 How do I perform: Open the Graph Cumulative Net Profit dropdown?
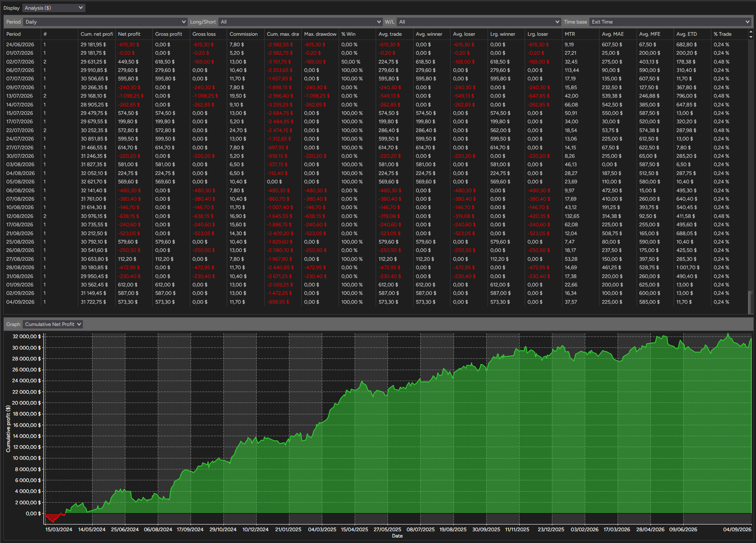tap(53, 324)
